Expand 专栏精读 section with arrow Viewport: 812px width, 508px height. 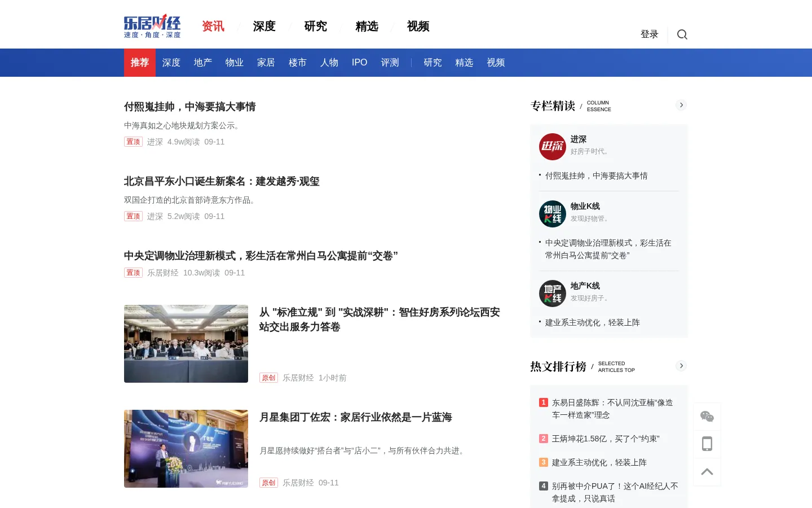[681, 105]
